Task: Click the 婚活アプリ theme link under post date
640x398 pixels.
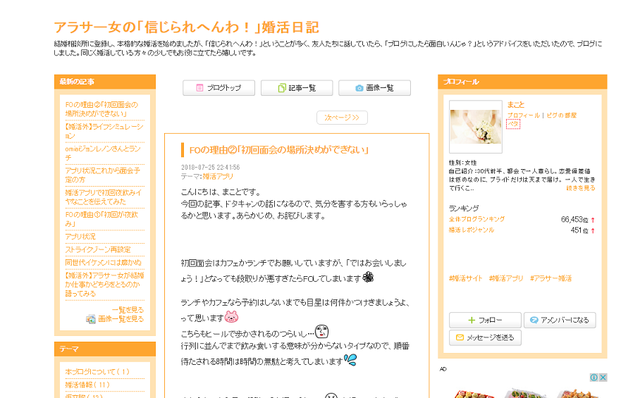Action: [218, 176]
